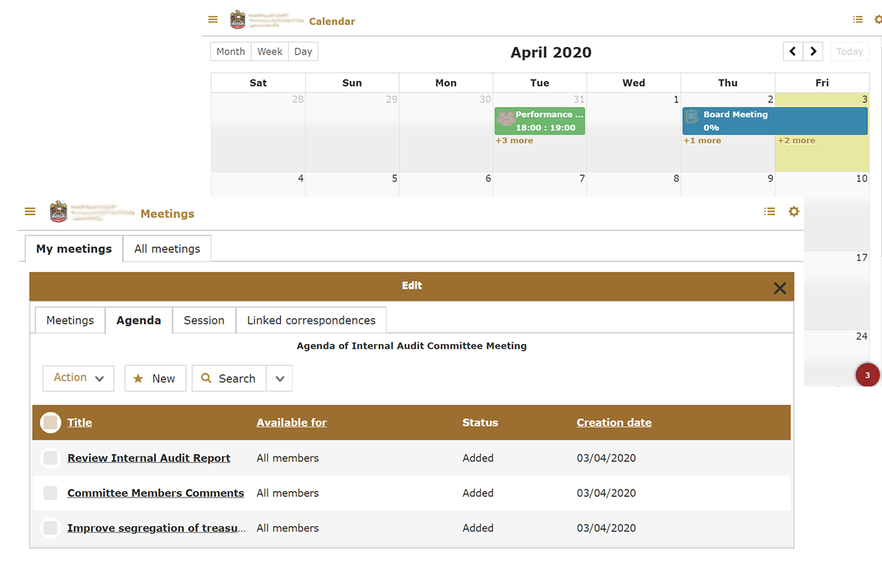Open the Search options dropdown arrow
Image resolution: width=882 pixels, height=588 pixels.
point(279,379)
